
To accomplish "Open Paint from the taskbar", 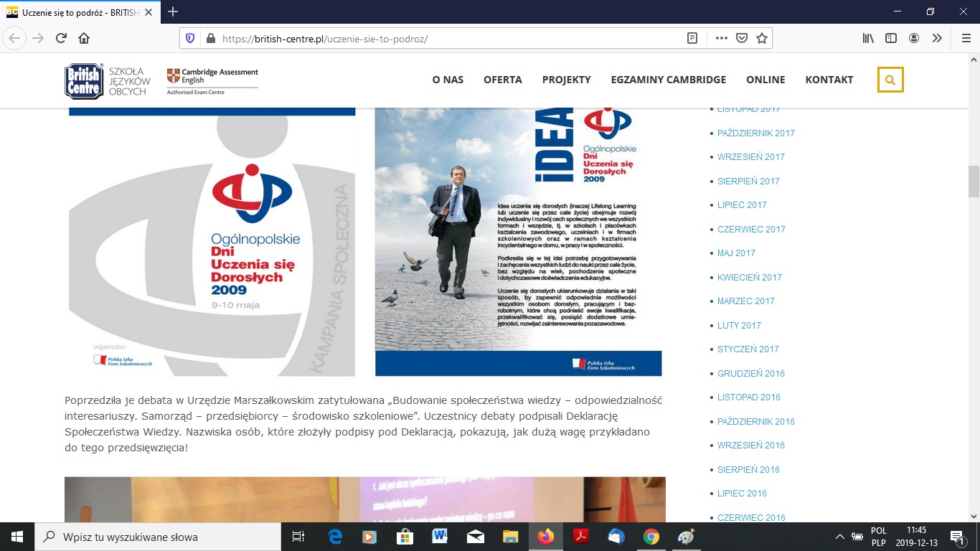I will (686, 537).
